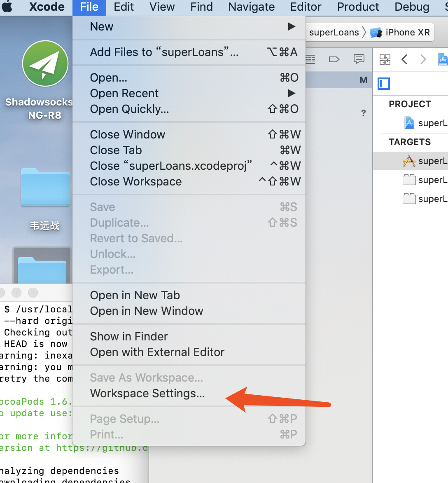Click the green 'ocoaPods 1.6.' Terminal text

(36, 402)
